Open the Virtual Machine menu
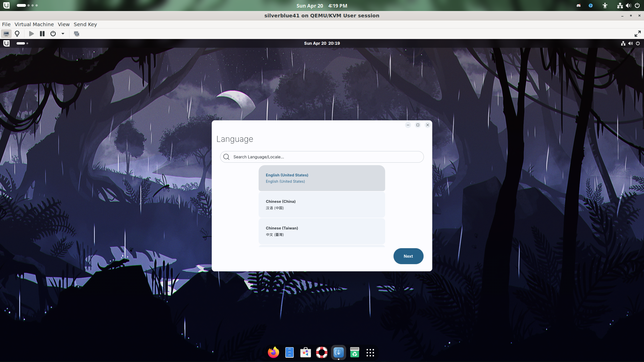The width and height of the screenshot is (644, 362). pos(34,24)
